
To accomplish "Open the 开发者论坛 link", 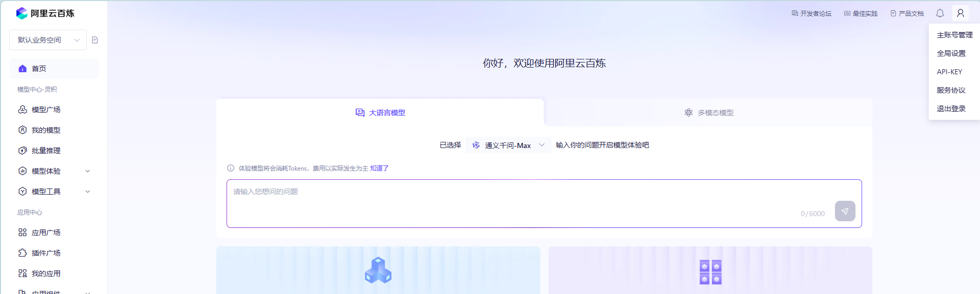I will click(x=811, y=14).
